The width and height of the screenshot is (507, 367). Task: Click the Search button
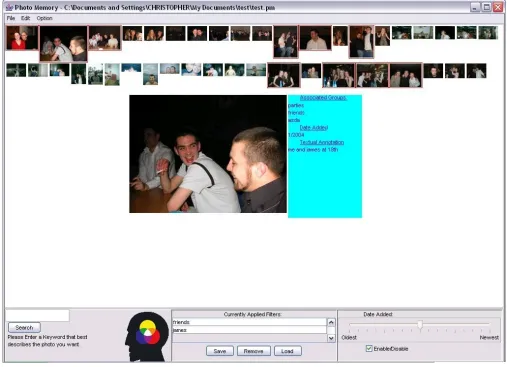tap(24, 327)
